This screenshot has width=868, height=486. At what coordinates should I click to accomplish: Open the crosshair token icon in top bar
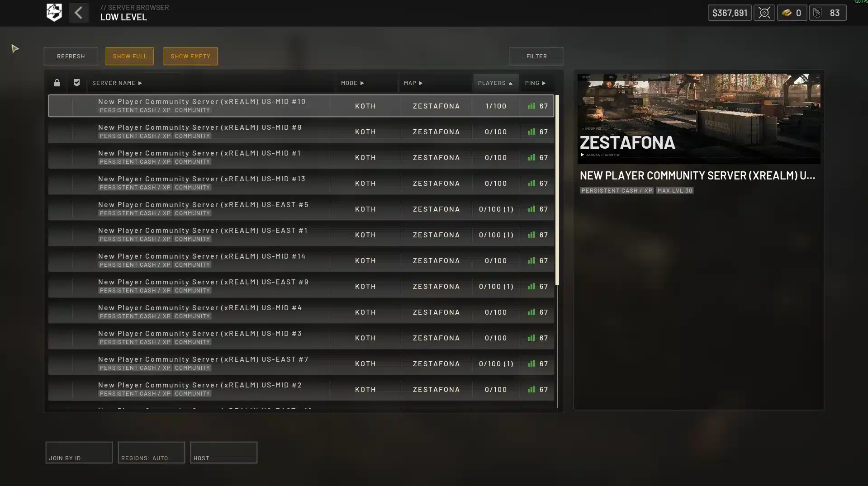click(x=764, y=13)
